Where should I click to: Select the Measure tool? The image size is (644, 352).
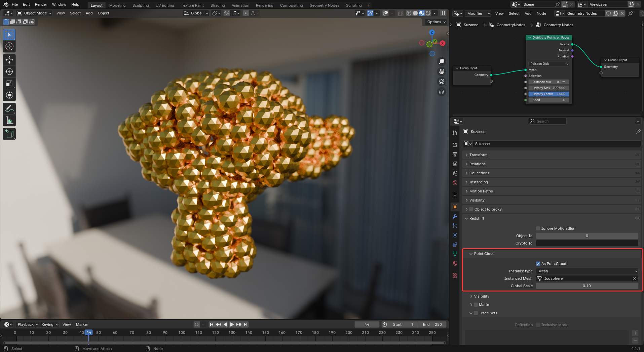coord(9,121)
